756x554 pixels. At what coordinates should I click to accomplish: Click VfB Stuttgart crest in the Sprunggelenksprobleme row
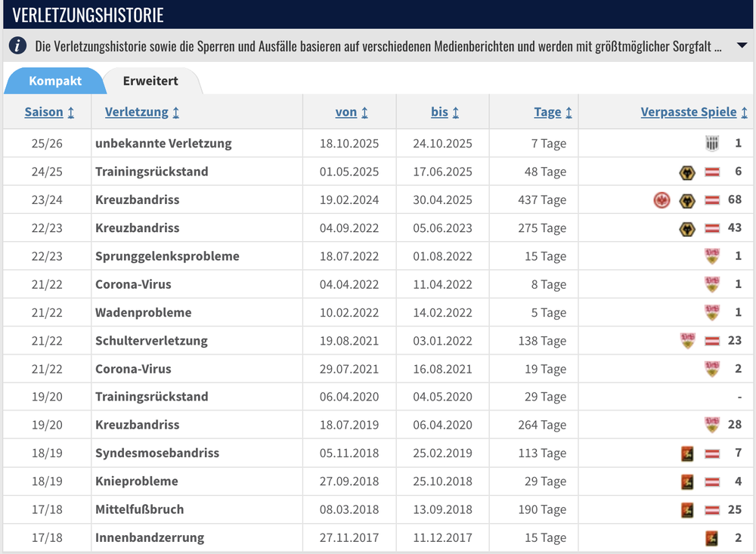pyautogui.click(x=712, y=256)
